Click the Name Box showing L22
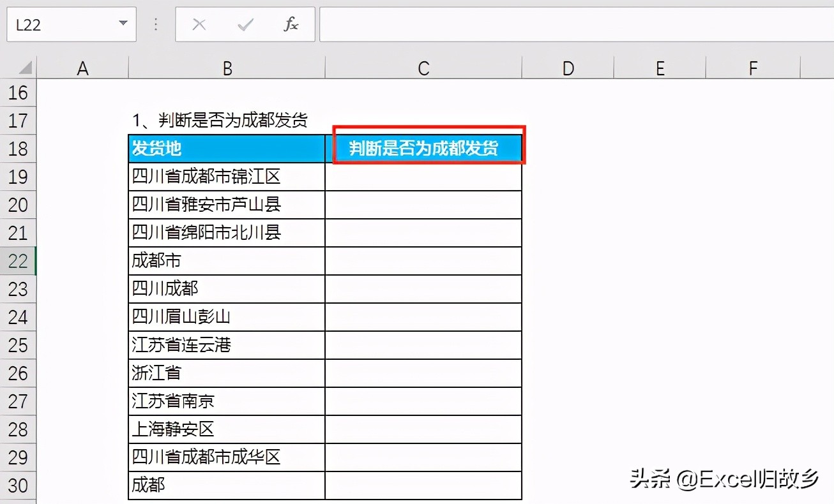 tap(71, 24)
